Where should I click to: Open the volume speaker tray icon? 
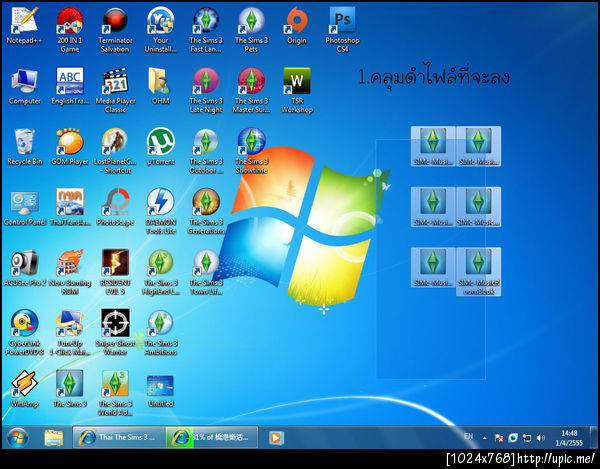[541, 438]
